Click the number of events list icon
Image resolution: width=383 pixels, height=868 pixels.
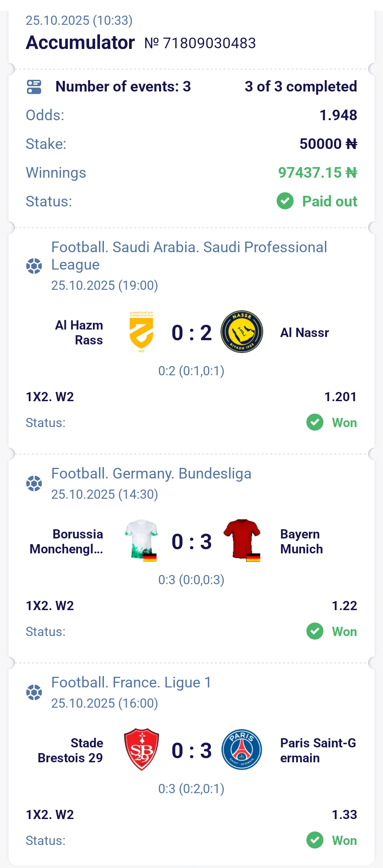[34, 87]
